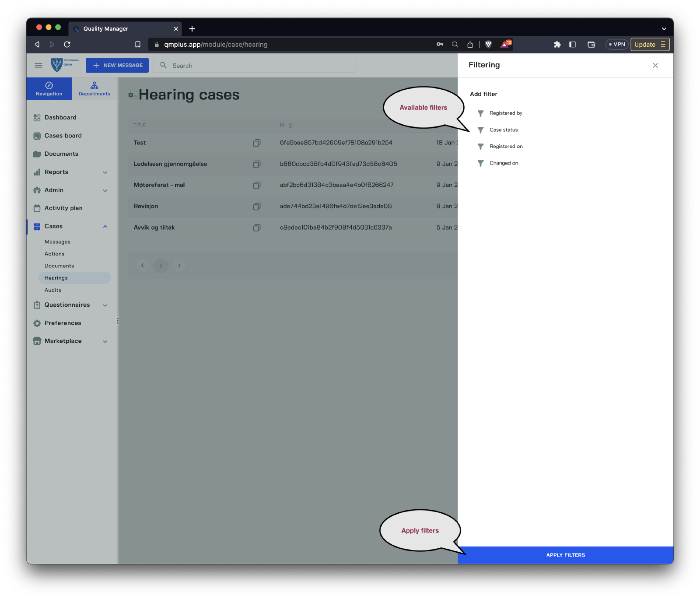Sort the table by ID column
Viewport: 700px width, 599px height.
pos(290,126)
